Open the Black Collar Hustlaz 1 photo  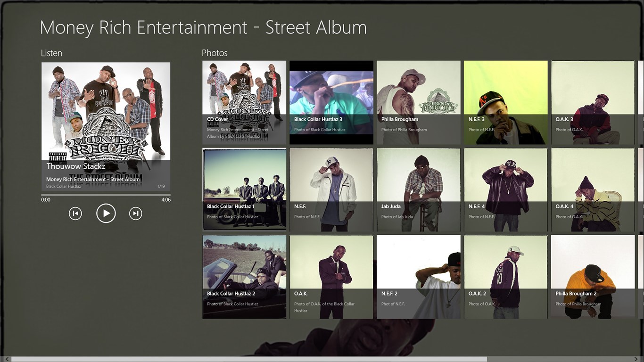point(244,189)
